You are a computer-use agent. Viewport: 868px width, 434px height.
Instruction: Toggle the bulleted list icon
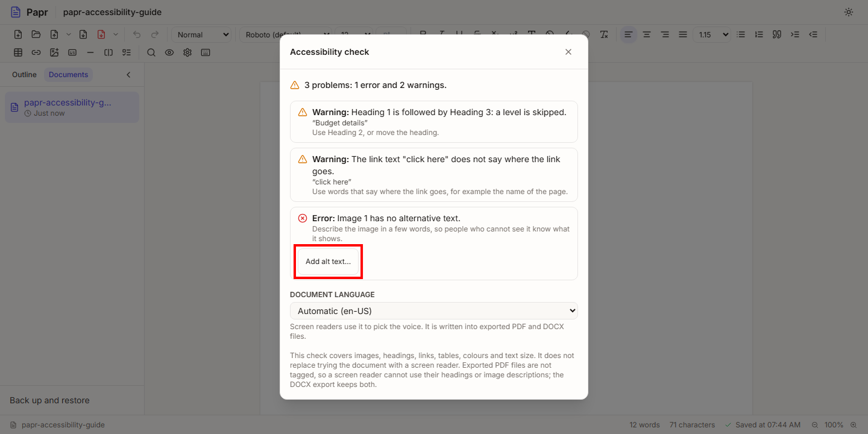click(741, 34)
